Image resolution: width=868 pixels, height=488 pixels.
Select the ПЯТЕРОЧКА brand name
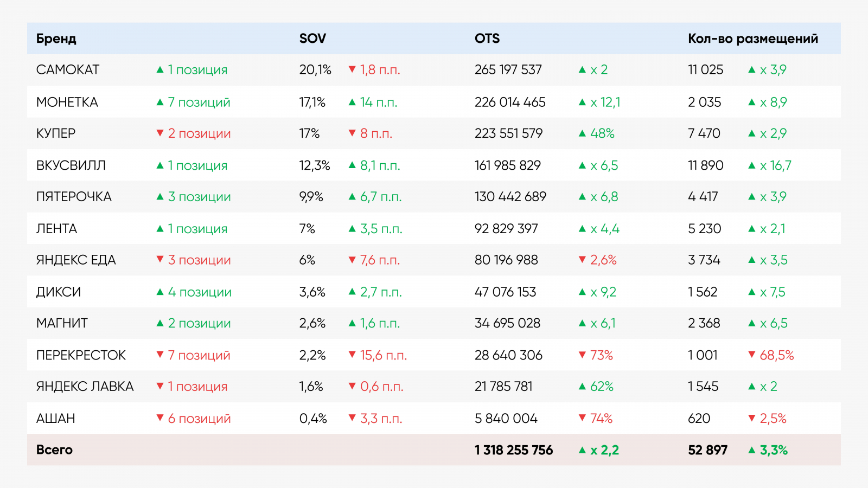pos(74,197)
